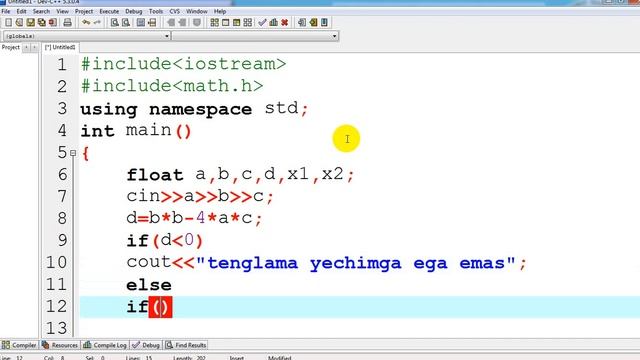Select the [*] Untitled1 editor tab
Image resolution: width=640 pixels, height=360 pixels.
[x=60, y=47]
